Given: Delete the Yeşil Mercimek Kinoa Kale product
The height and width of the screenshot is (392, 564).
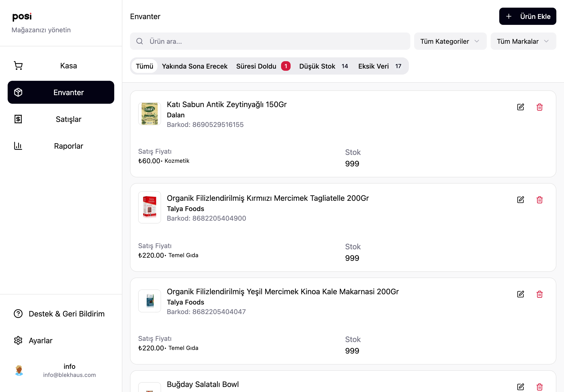Looking at the screenshot, I should [x=540, y=294].
